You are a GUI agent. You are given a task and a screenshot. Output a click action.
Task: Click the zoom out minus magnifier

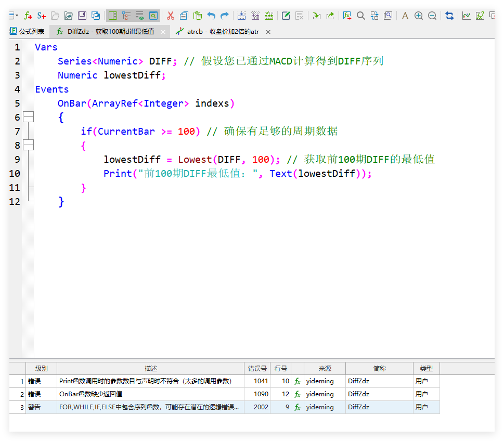click(432, 16)
